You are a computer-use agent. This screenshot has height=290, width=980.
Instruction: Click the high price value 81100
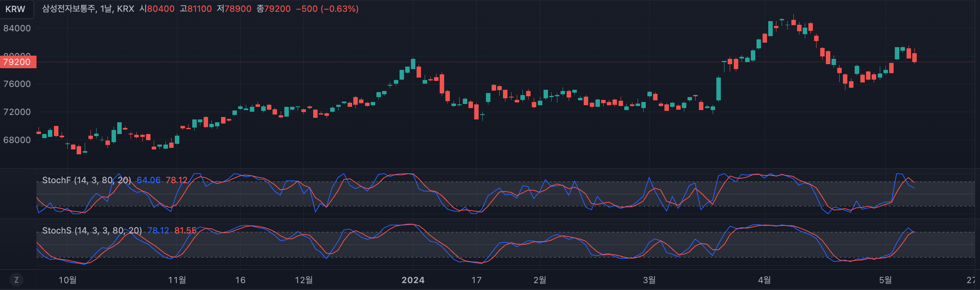click(199, 9)
